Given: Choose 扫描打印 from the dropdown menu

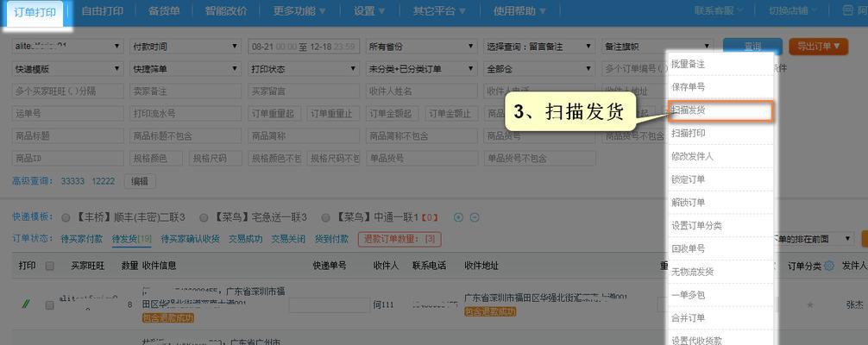Looking at the screenshot, I should [x=722, y=134].
